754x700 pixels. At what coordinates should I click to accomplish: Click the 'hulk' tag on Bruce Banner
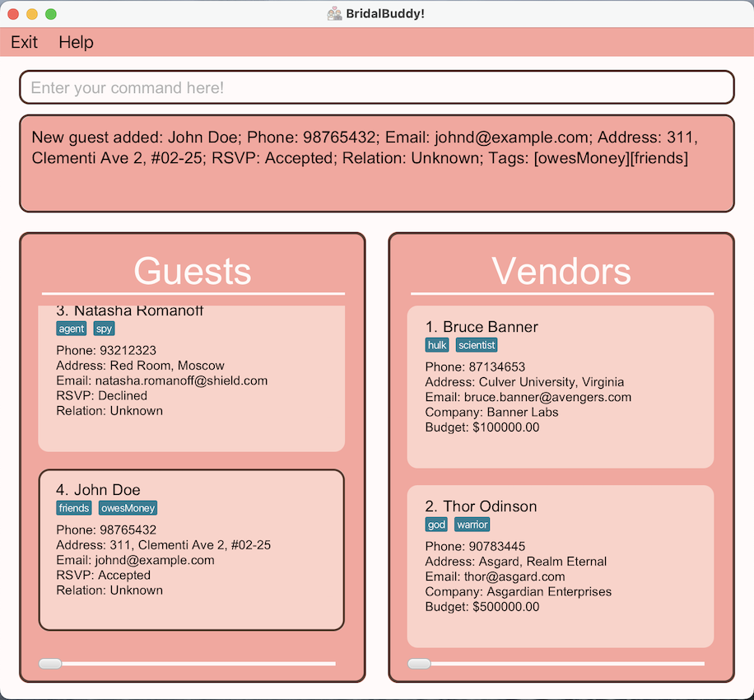(x=437, y=345)
